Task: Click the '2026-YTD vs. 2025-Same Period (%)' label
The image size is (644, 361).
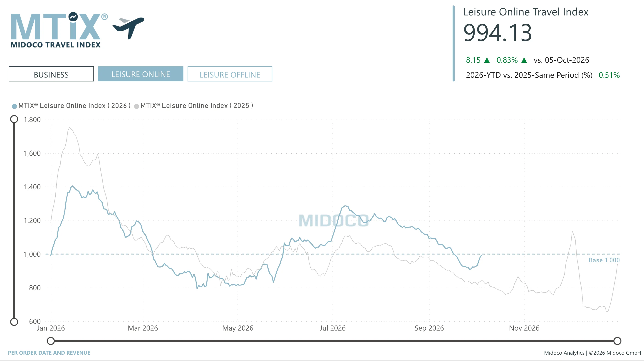Action: (x=529, y=75)
